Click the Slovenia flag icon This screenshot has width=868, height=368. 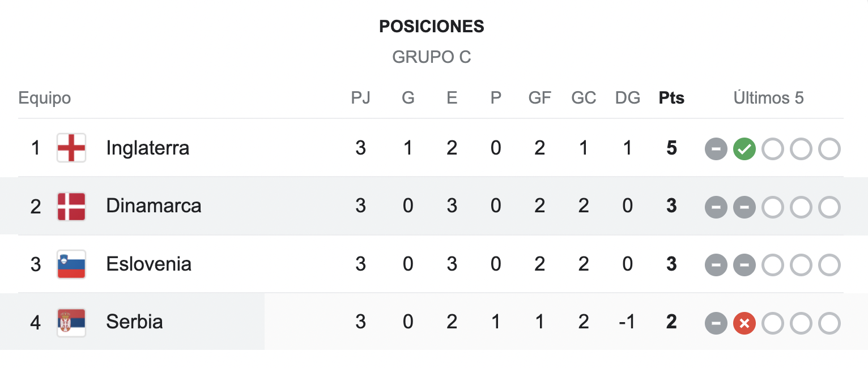click(x=71, y=264)
